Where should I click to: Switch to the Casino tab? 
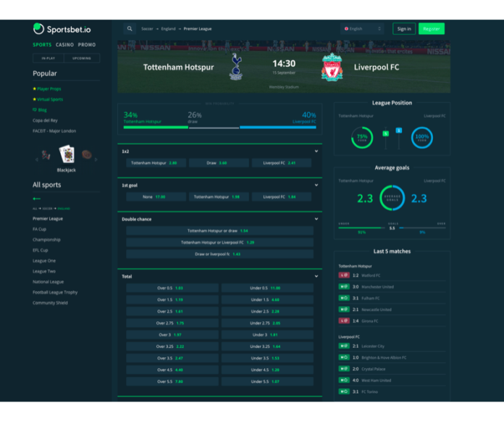64,45
